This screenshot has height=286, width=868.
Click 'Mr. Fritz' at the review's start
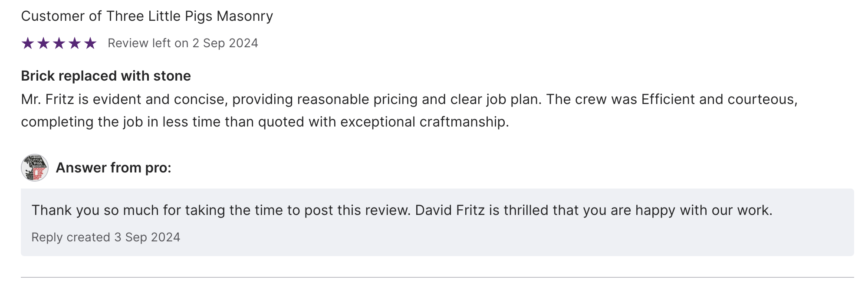48,99
